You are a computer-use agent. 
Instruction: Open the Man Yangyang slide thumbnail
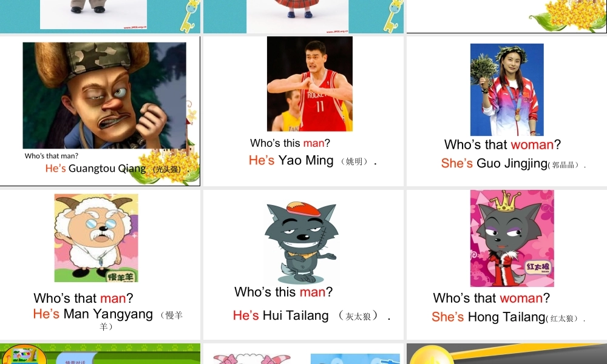100,265
